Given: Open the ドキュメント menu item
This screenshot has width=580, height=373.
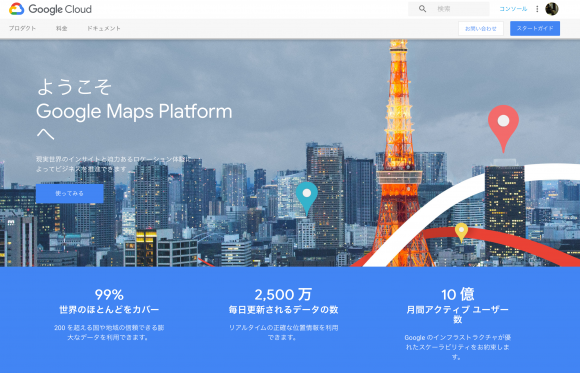Looking at the screenshot, I should point(104,28).
